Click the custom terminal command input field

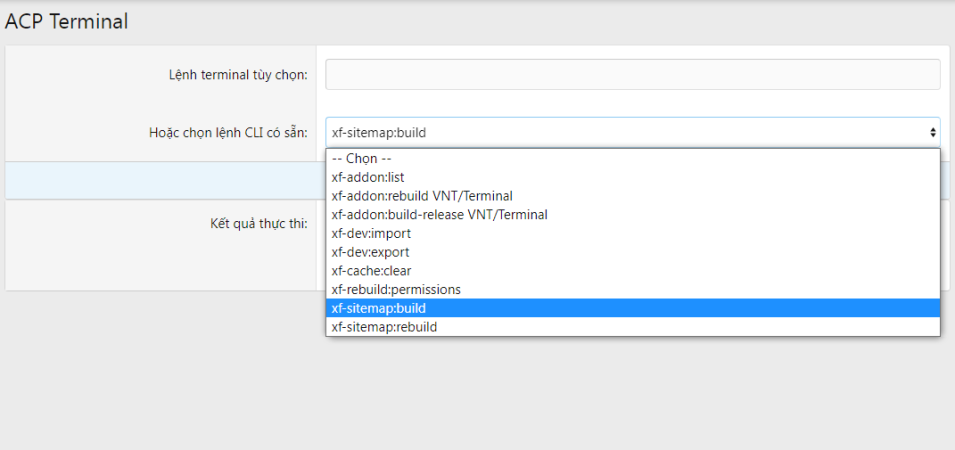[632, 75]
